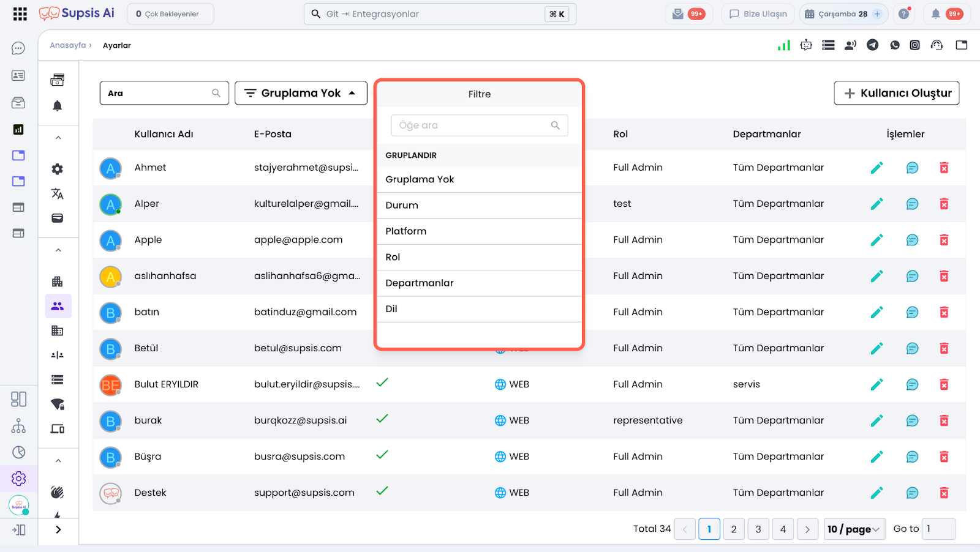The image size is (980, 552).
Task: Open the Telegram icon in top bar
Action: tap(872, 45)
